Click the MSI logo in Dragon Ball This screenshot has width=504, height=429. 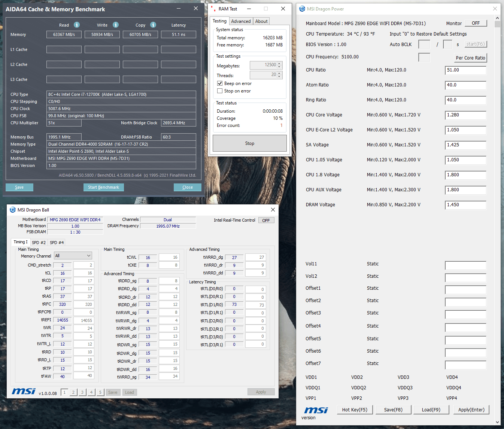click(24, 391)
